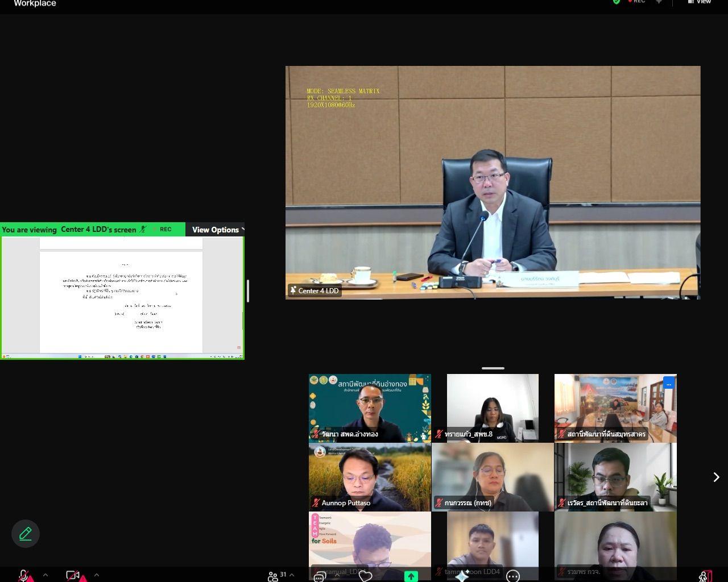Viewport: 728px width, 582px height.
Task: Open the View Options dropdown
Action: 217,230
